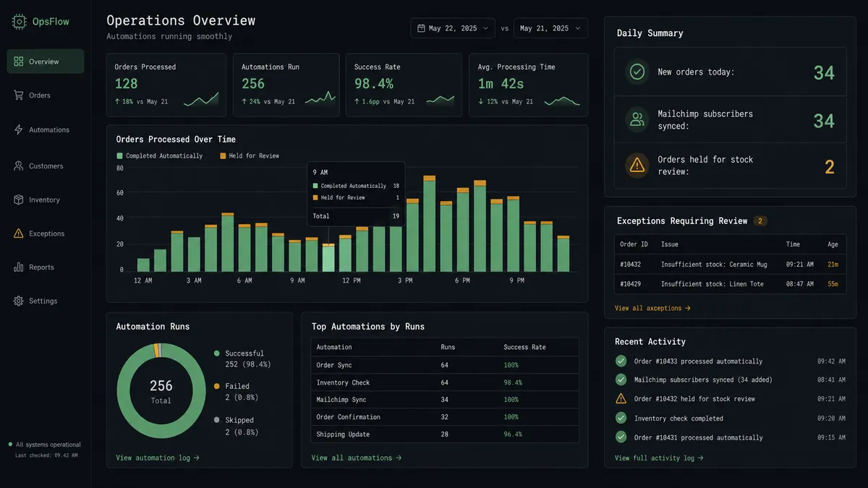The width and height of the screenshot is (868, 488).
Task: Click the Reports bar chart icon
Action: point(19,267)
